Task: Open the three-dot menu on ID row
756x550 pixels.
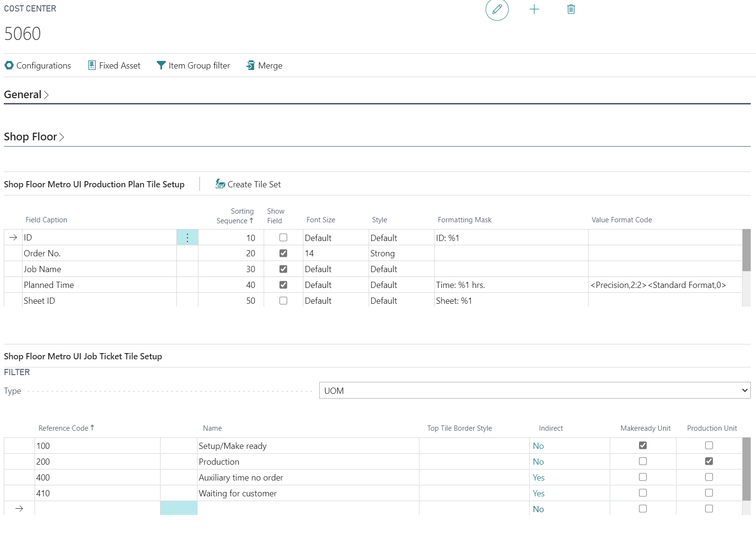Action: pyautogui.click(x=187, y=238)
